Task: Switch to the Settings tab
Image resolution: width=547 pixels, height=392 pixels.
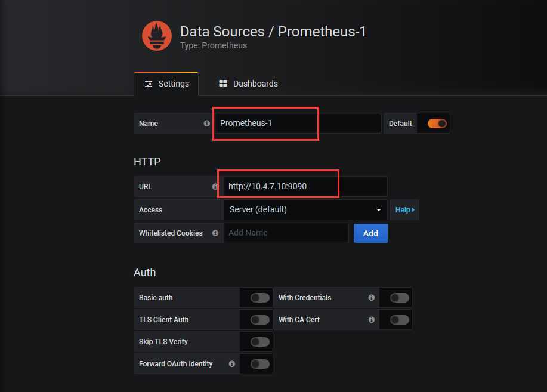Action: coord(166,84)
